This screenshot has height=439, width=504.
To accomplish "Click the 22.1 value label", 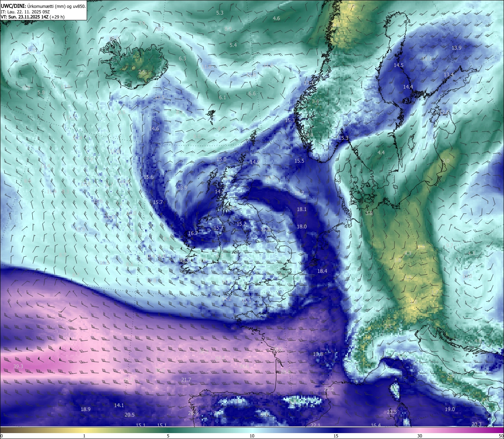I will point(316,425).
